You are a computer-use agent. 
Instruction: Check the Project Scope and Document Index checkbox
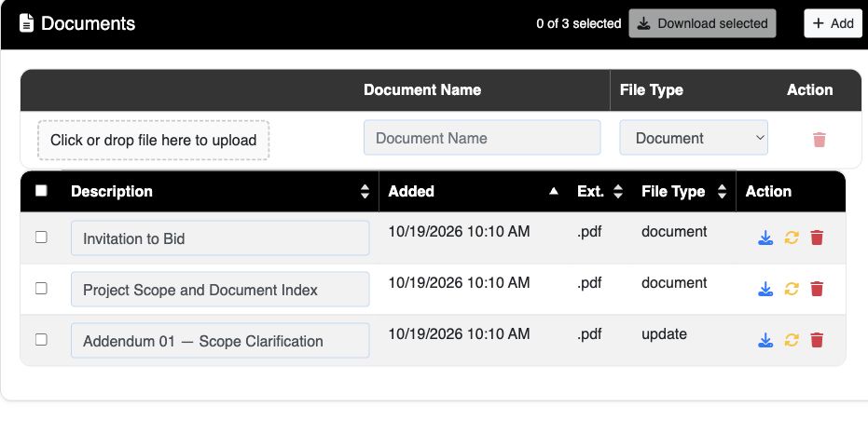click(41, 288)
